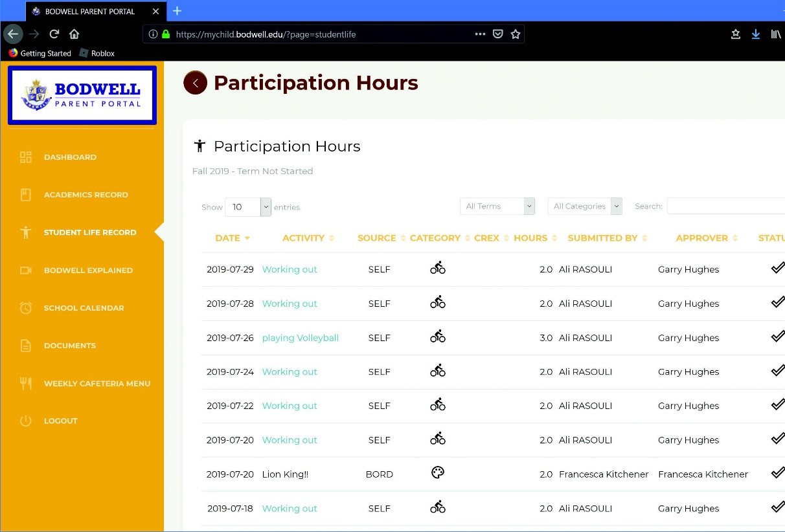Expand the All Categories filter dropdown
This screenshot has height=532, width=785.
(585, 206)
